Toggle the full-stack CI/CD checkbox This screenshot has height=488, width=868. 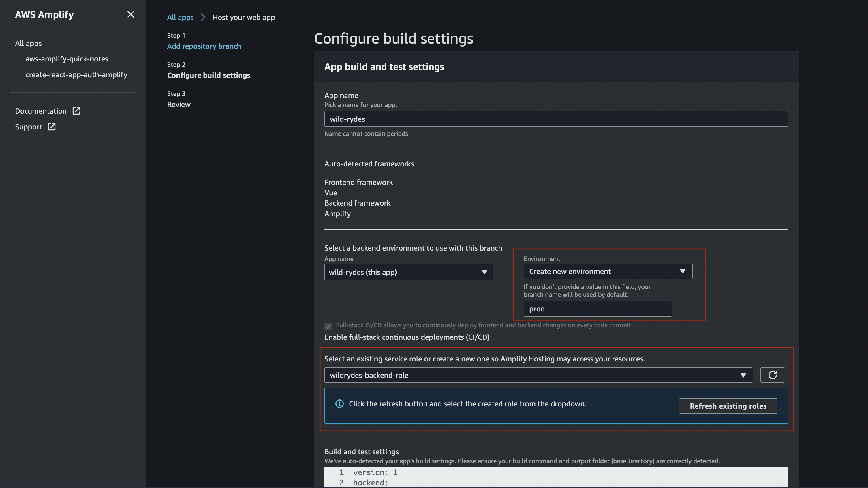(328, 326)
